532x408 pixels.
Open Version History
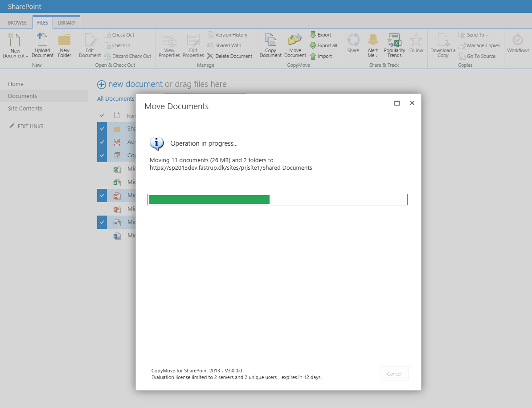227,35
